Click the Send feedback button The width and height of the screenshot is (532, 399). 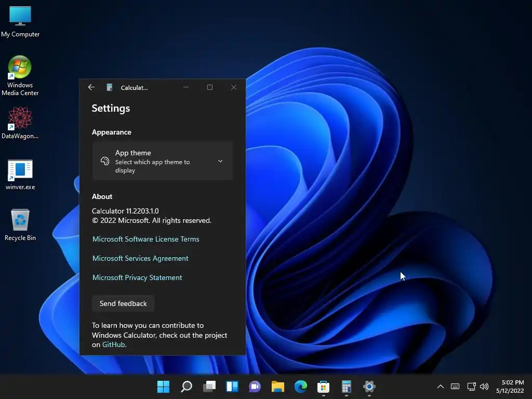click(x=123, y=303)
